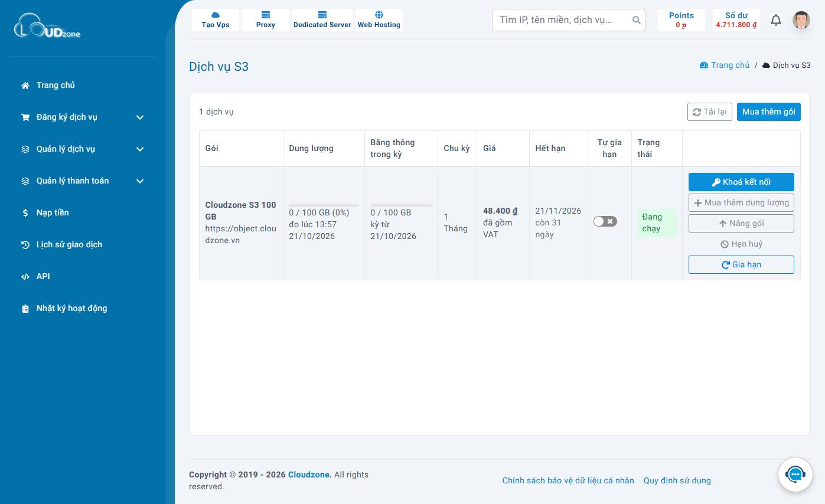Follow the Trang chủ breadcrumb link
This screenshot has height=504, width=825.
pyautogui.click(x=725, y=65)
